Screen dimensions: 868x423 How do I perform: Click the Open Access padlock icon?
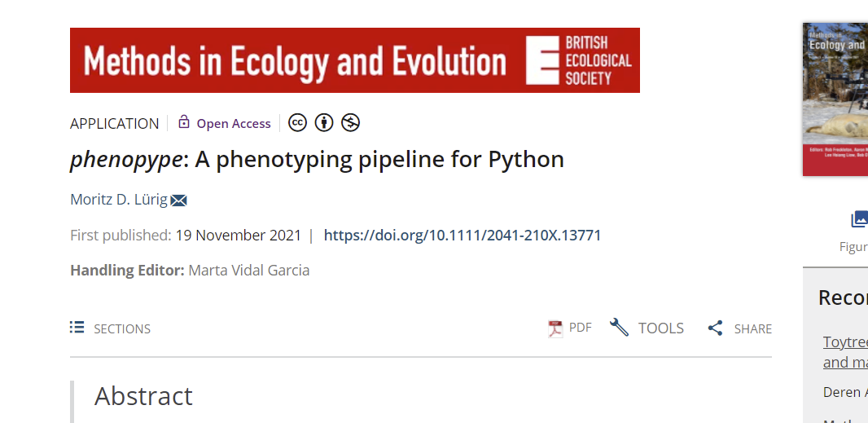click(184, 122)
